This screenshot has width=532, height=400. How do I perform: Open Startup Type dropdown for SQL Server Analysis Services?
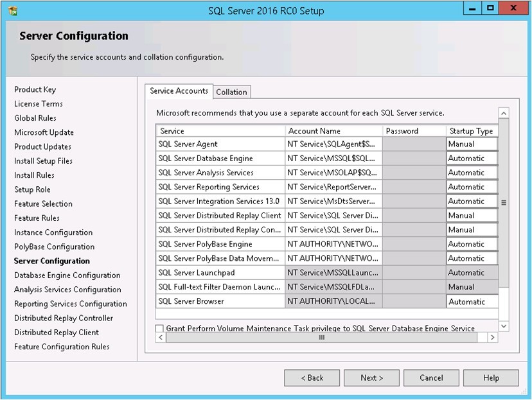(472, 173)
